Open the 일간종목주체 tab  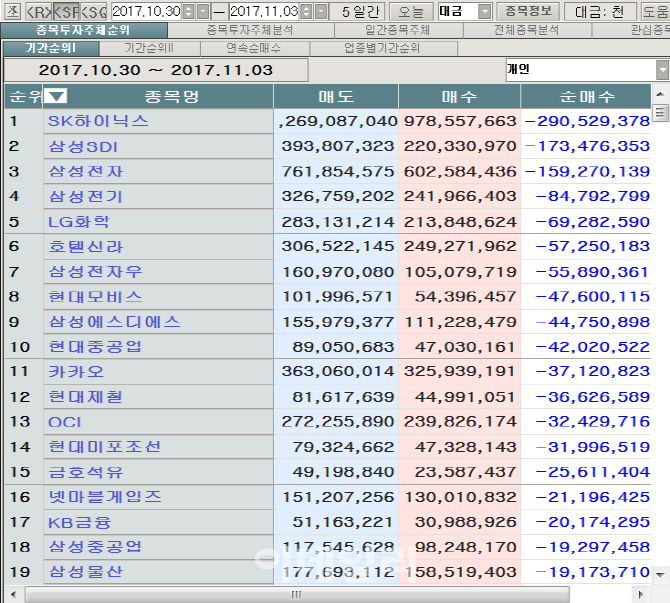[398, 30]
